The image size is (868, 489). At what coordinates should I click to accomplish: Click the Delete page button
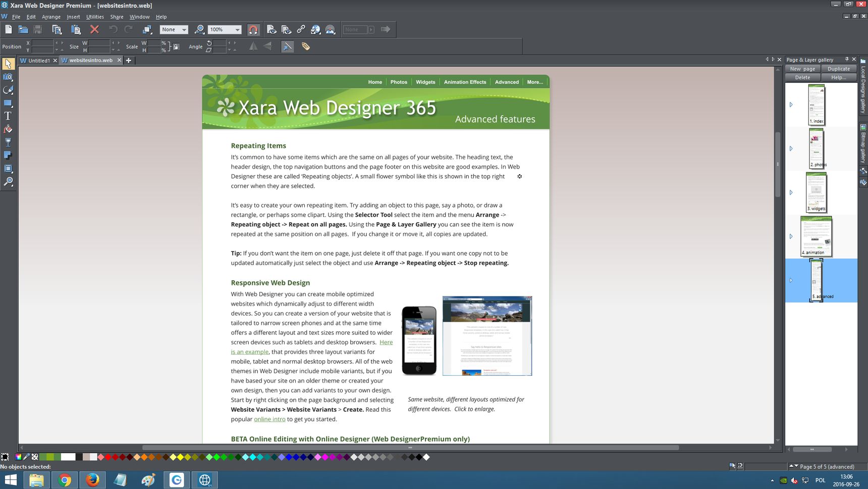click(x=802, y=77)
